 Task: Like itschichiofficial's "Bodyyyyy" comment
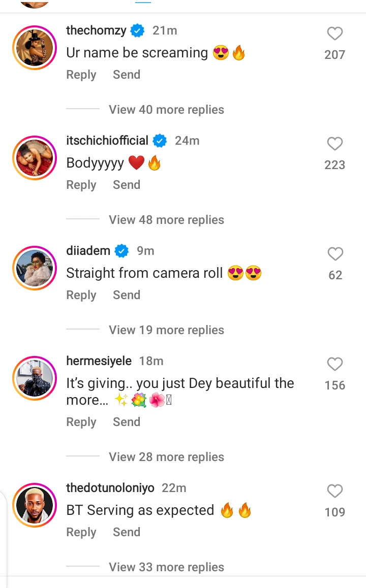[x=334, y=144]
